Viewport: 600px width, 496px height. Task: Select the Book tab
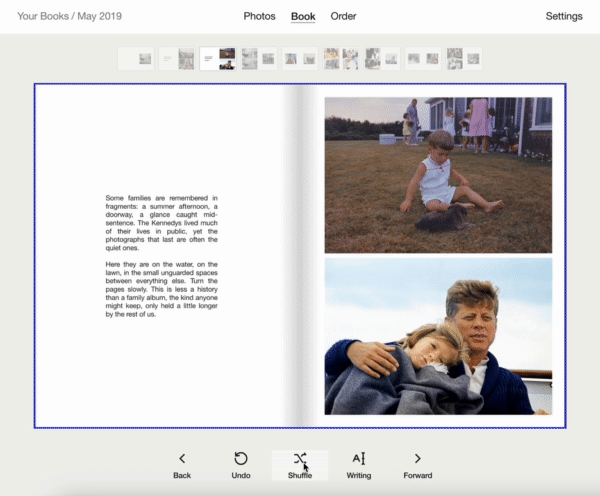[303, 16]
